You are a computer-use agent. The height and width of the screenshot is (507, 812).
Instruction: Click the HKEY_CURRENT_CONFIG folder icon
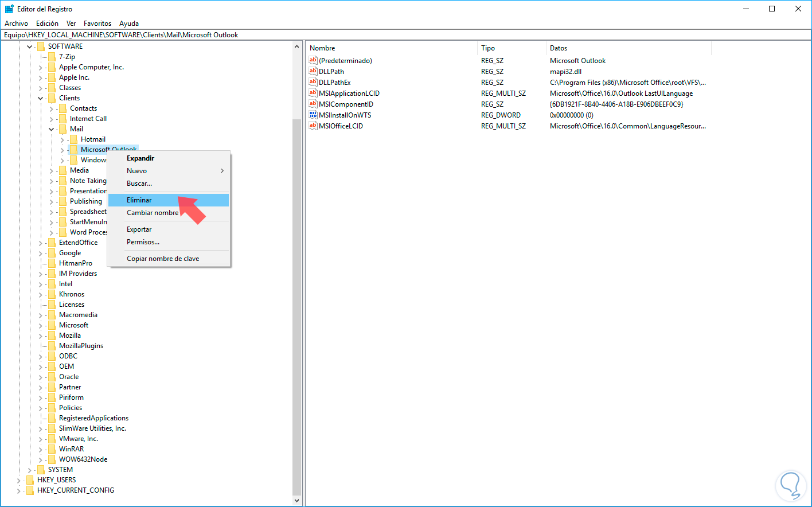point(30,490)
